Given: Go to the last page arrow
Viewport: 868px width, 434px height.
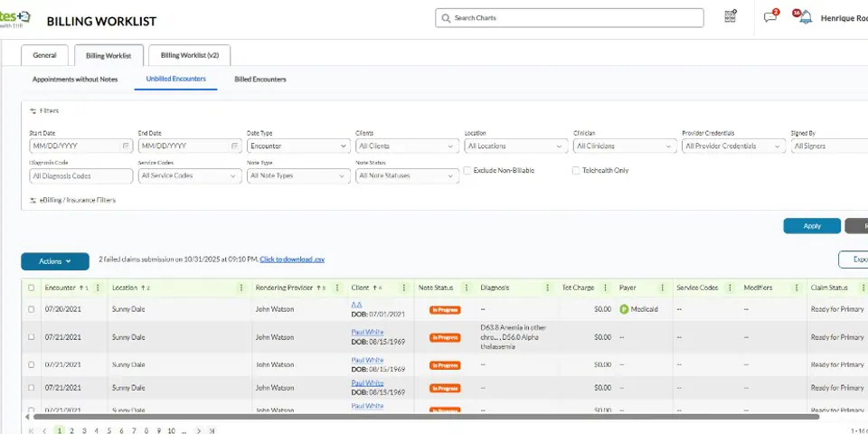Looking at the screenshot, I should [211, 430].
